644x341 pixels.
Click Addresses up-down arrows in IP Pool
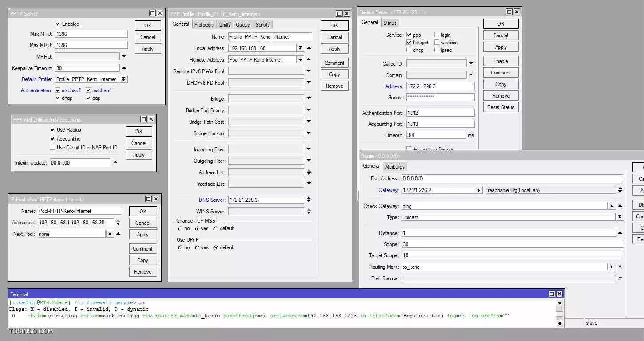[119, 223]
